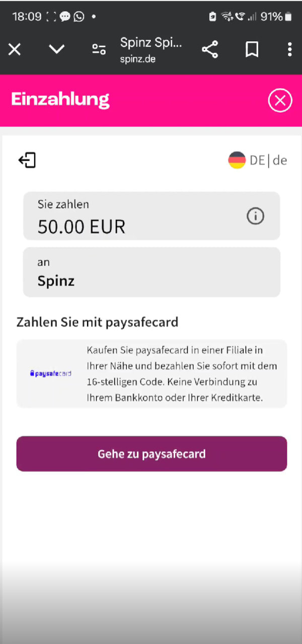Screen dimensions: 302x644
Task: Tap the battery indicator in status bar
Action: pos(288,17)
